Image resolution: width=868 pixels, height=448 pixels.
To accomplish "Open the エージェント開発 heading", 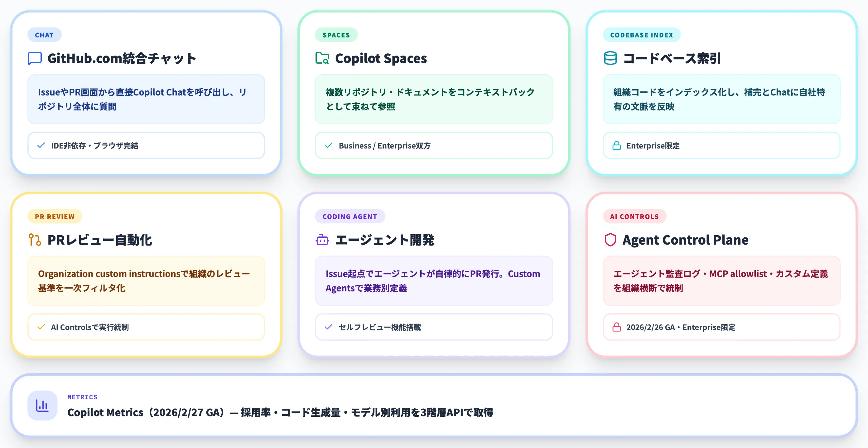I will (384, 240).
